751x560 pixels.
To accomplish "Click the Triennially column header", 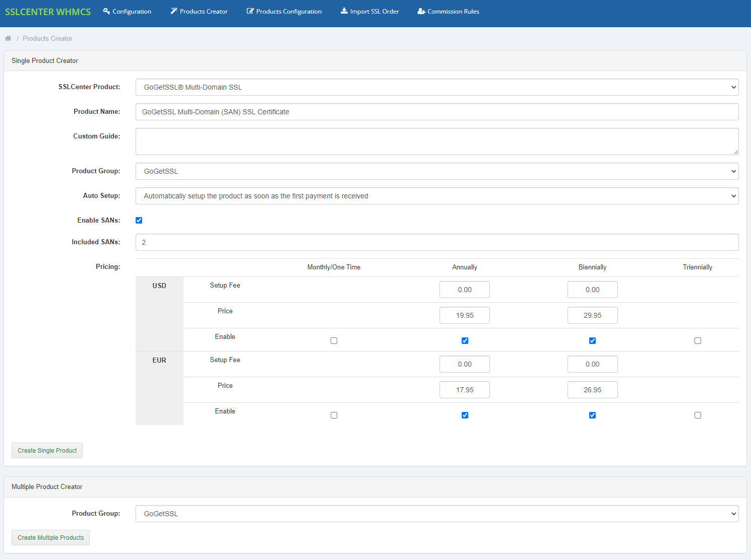I will click(698, 267).
